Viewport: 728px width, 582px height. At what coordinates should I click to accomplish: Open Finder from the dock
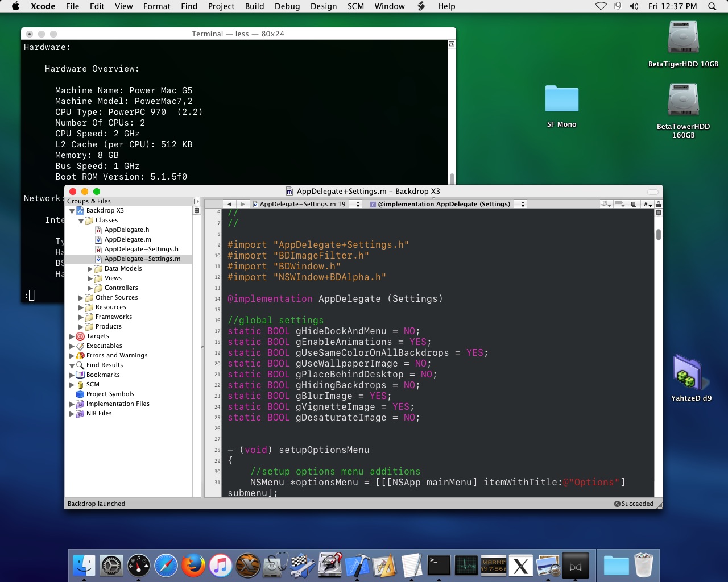(x=84, y=566)
